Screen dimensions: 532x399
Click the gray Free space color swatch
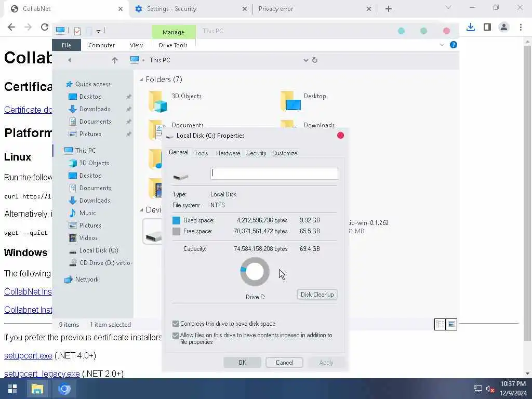(177, 231)
